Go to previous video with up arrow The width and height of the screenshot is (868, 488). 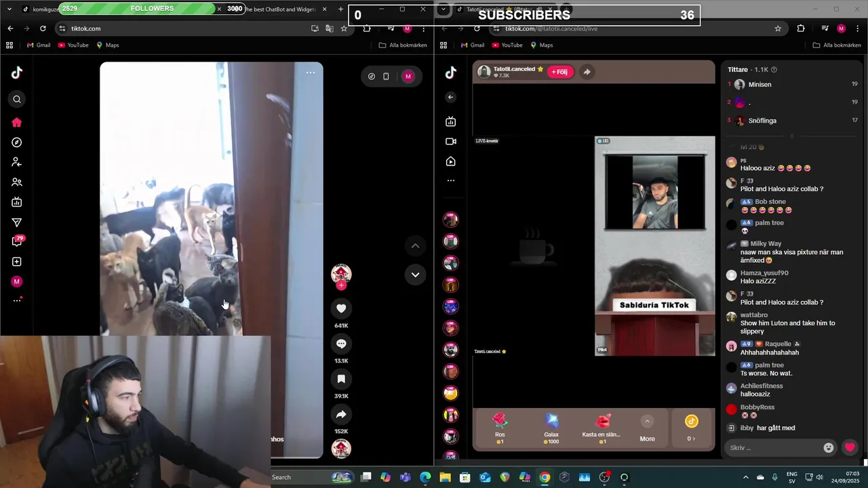coord(415,245)
